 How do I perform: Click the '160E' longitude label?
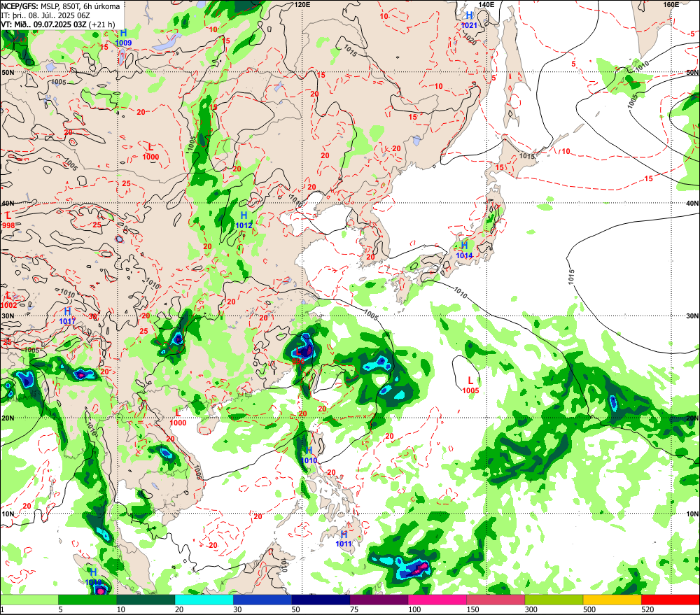click(x=671, y=4)
